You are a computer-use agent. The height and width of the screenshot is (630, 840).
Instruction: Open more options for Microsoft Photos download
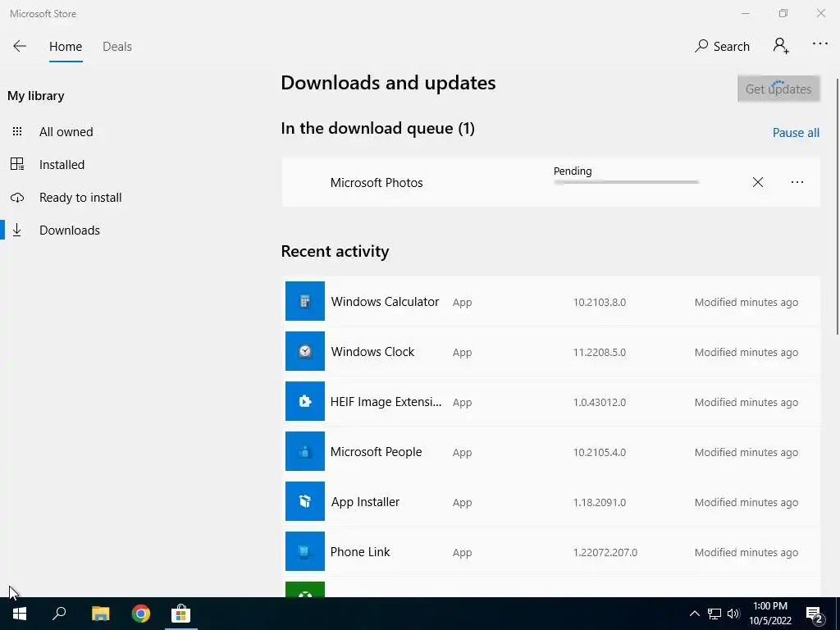[x=797, y=182]
